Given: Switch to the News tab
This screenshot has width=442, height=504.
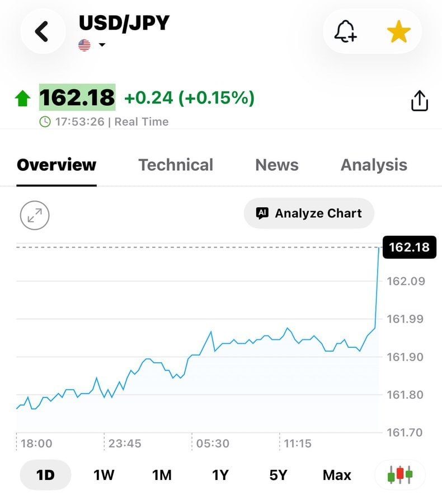Looking at the screenshot, I should [x=277, y=165].
